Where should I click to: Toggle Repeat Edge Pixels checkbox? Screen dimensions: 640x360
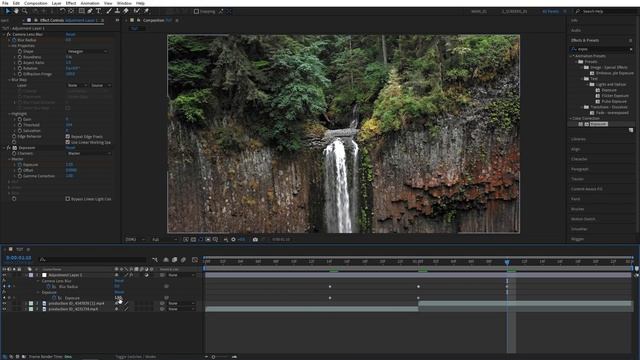(68, 136)
